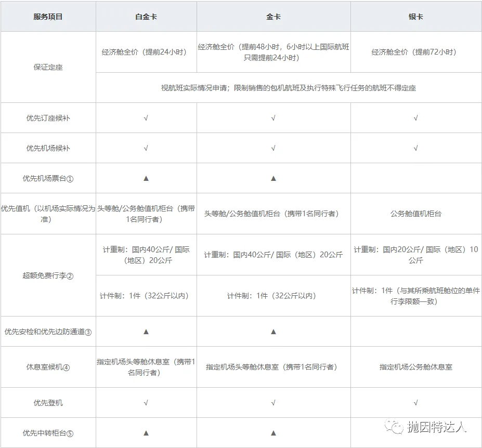The height and width of the screenshot is (448, 482).
Task: Click the 银卡 checkmark for 优先登机
Action: (415, 402)
